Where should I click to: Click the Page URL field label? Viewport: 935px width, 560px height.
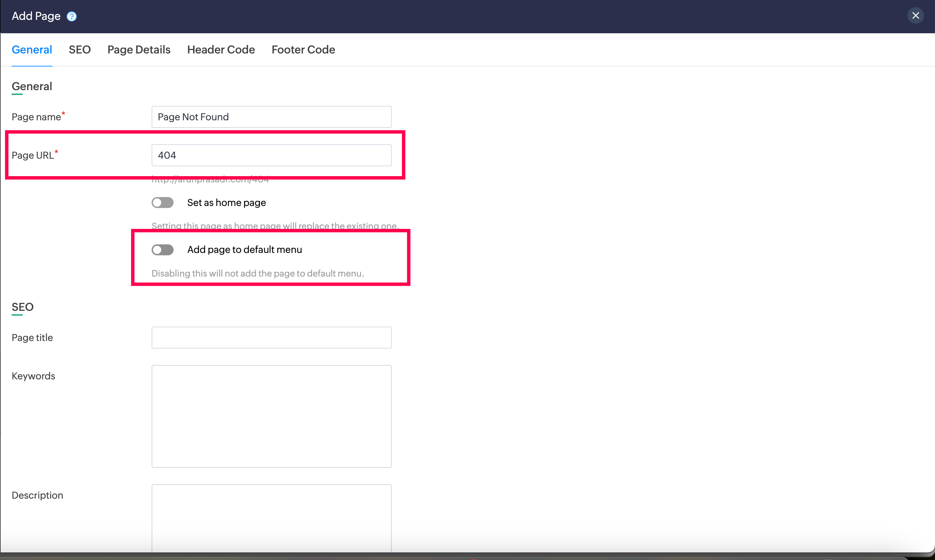pos(33,155)
